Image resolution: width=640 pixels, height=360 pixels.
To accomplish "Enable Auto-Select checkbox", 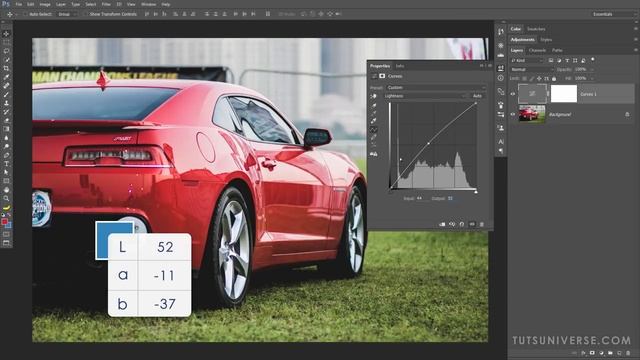I will (x=25, y=14).
